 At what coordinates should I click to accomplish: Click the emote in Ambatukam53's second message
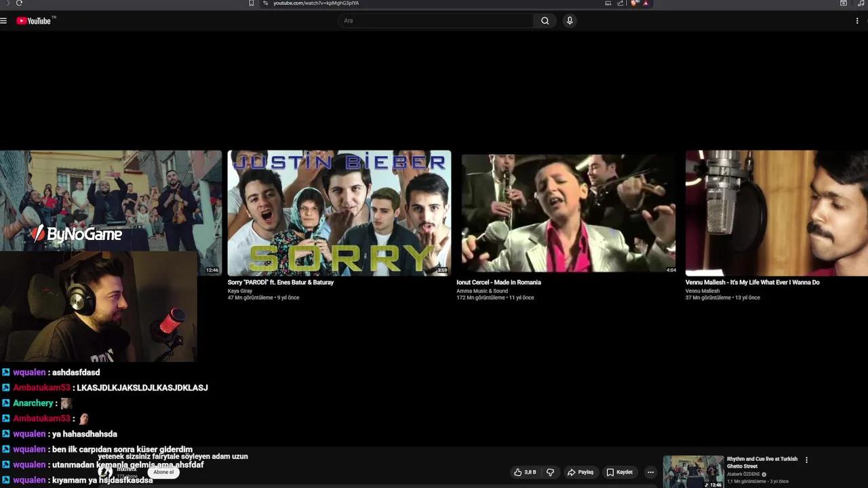click(83, 419)
